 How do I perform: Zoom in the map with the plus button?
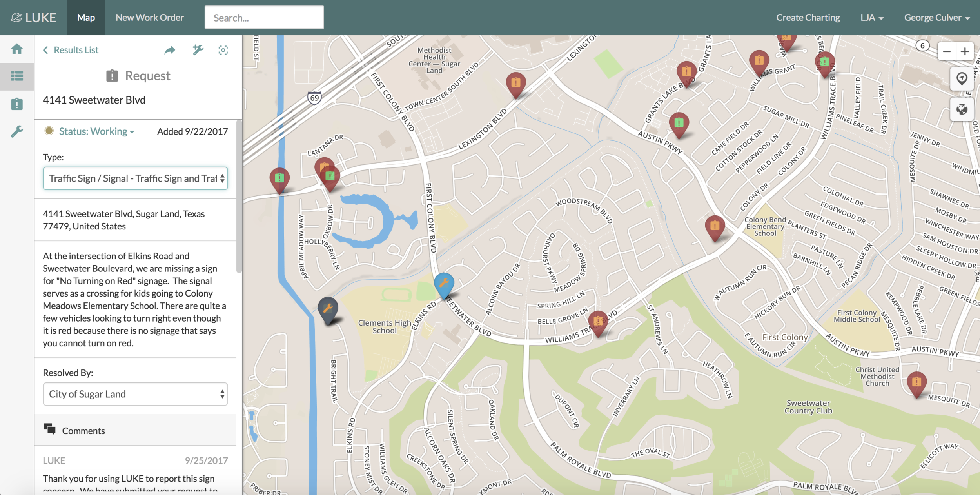(x=965, y=51)
